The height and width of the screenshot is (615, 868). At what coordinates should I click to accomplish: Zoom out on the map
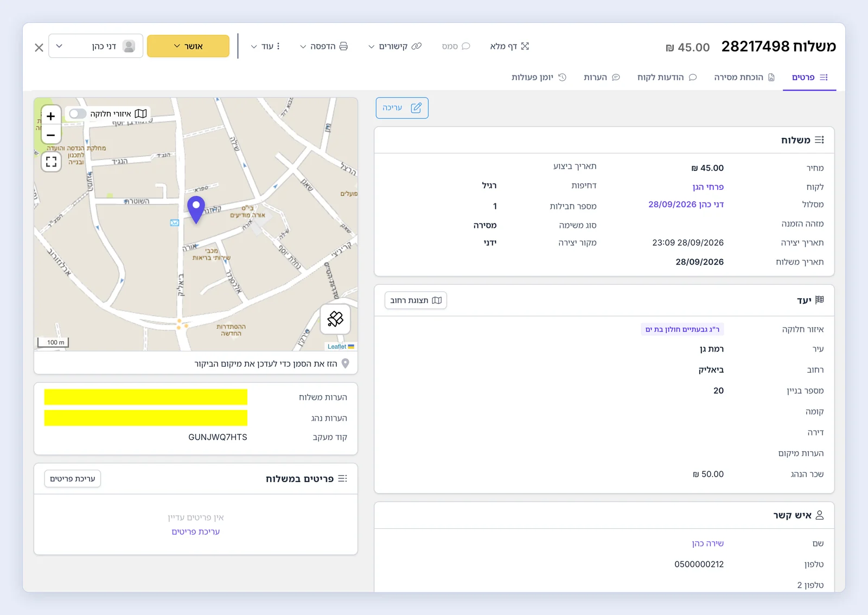coord(51,135)
